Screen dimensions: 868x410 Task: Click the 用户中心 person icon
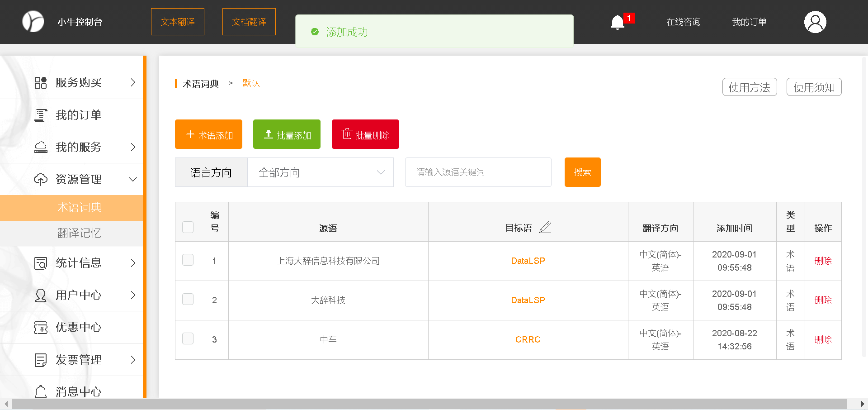[x=41, y=295]
